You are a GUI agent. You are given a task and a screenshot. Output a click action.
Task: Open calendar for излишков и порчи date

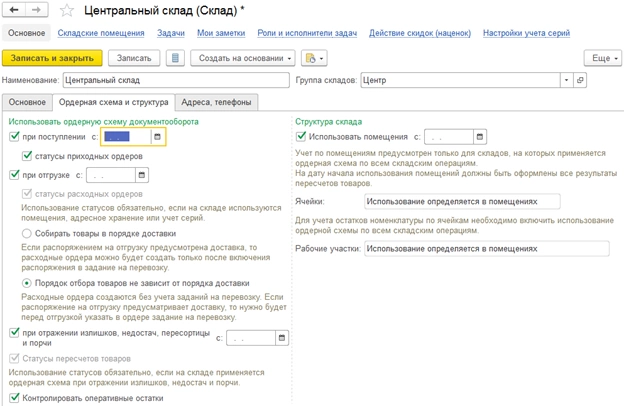tap(282, 338)
